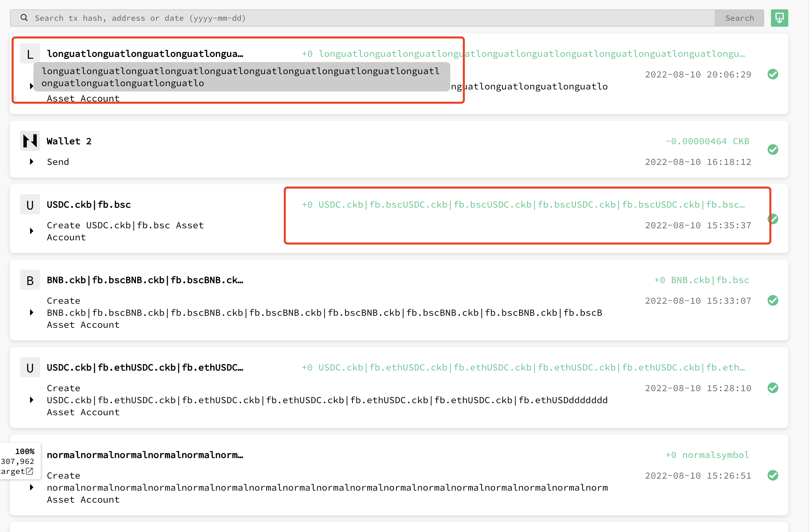Screen dimensions: 809x532
Task: Click success checkmark on BNB transaction row
Action: (x=773, y=300)
